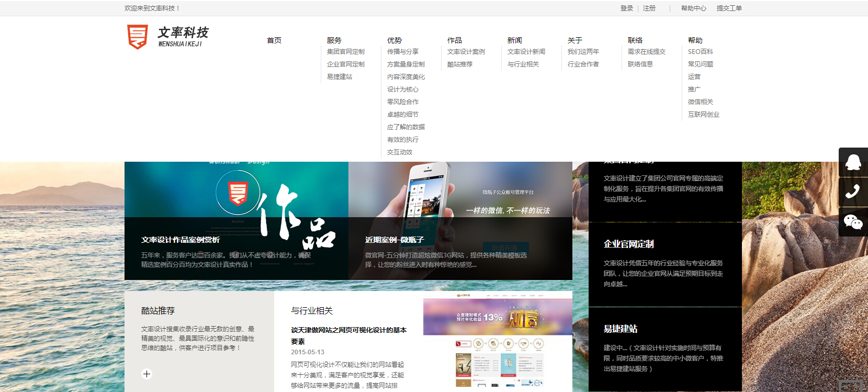Click the QQ penguin chat icon

(853, 162)
